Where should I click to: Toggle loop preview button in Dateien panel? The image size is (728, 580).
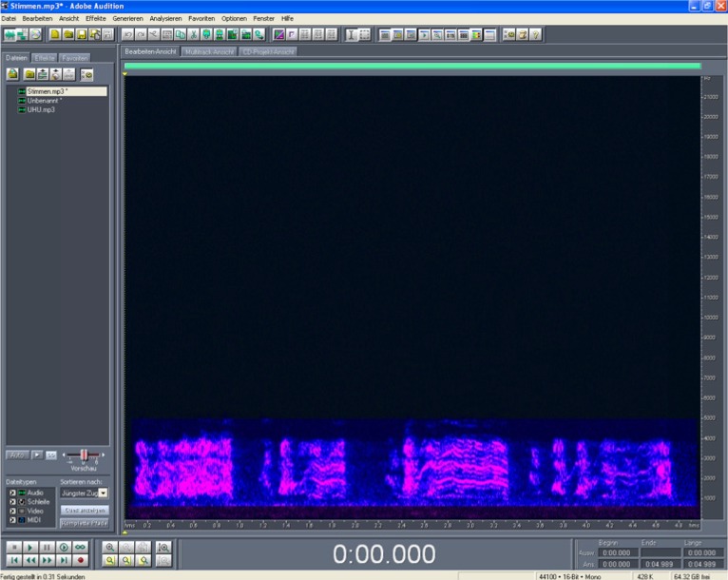click(51, 455)
